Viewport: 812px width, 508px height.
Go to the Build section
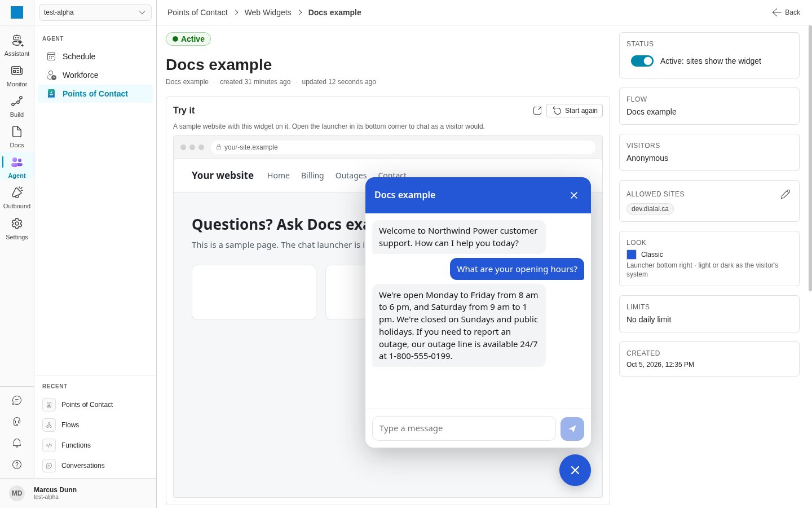coord(17,106)
